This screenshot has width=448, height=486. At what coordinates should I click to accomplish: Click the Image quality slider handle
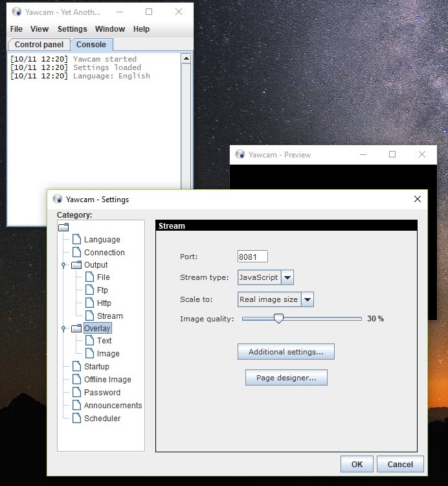coord(278,318)
